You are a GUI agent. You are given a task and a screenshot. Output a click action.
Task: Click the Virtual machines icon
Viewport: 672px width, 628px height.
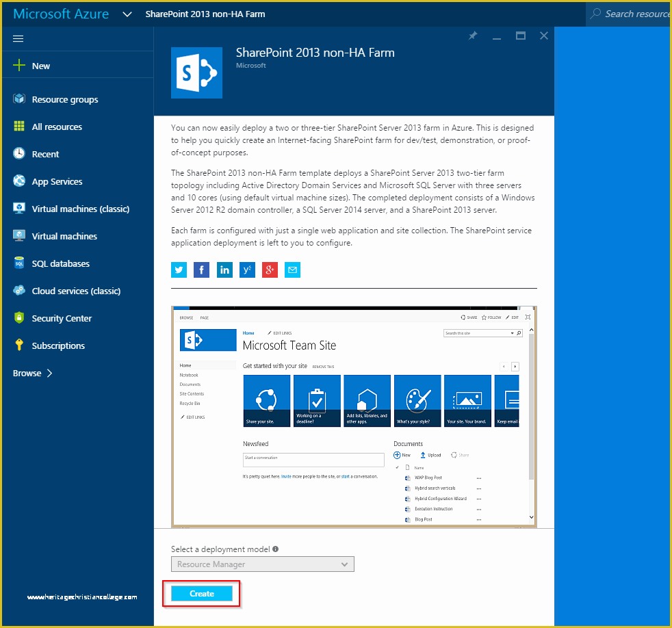pos(19,235)
